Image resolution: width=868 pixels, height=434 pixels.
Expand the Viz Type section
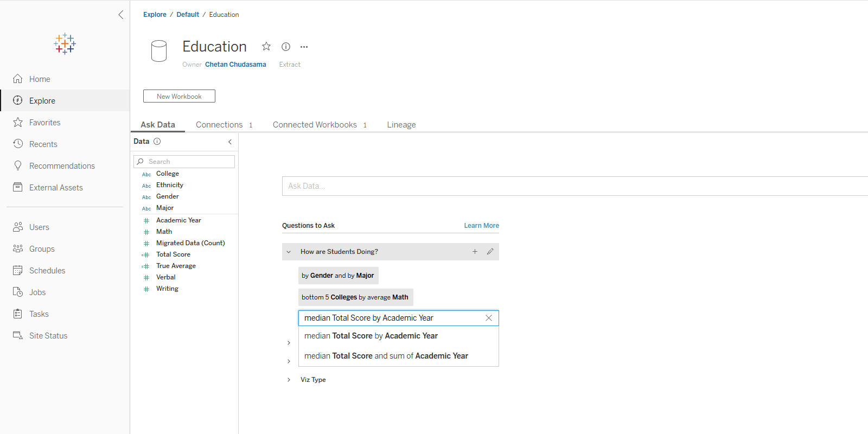coord(289,380)
